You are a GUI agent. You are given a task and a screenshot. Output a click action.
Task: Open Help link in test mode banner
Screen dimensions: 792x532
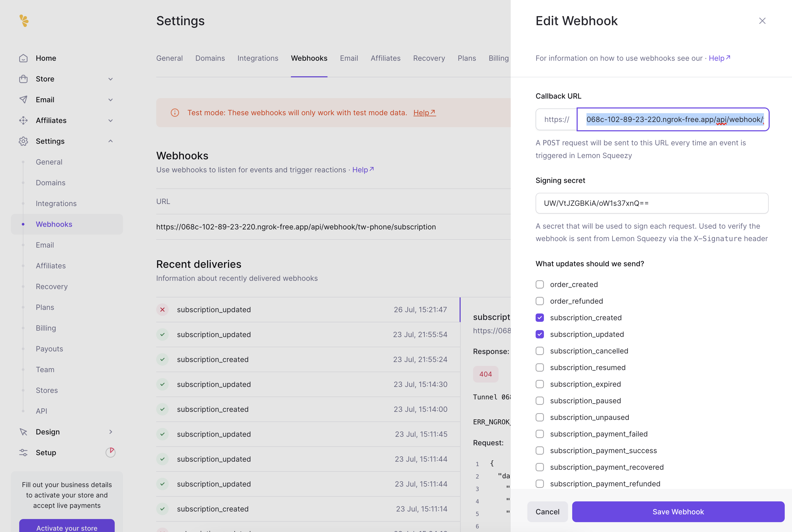(424, 113)
